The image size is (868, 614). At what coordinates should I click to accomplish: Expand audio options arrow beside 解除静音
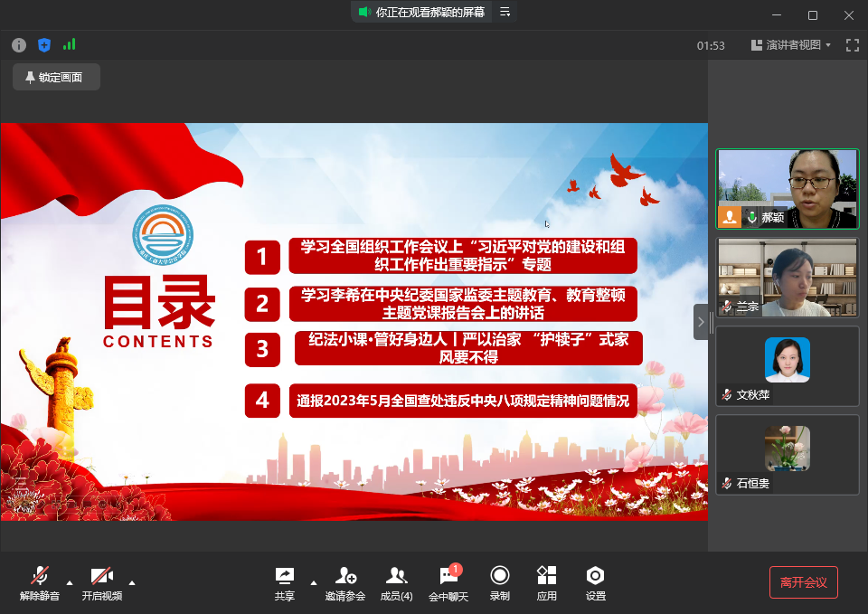click(x=71, y=581)
